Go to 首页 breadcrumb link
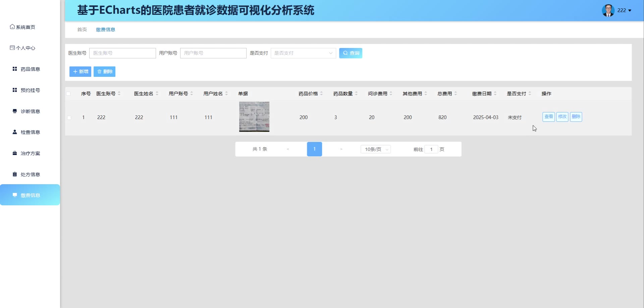Viewport: 644px width, 308px height. 82,30
